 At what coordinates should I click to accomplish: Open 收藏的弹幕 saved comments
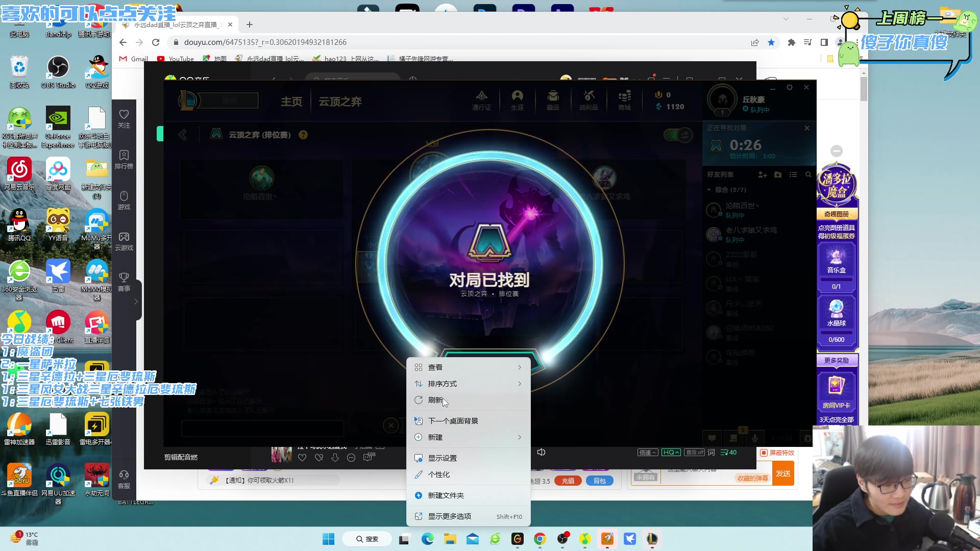[x=752, y=478]
